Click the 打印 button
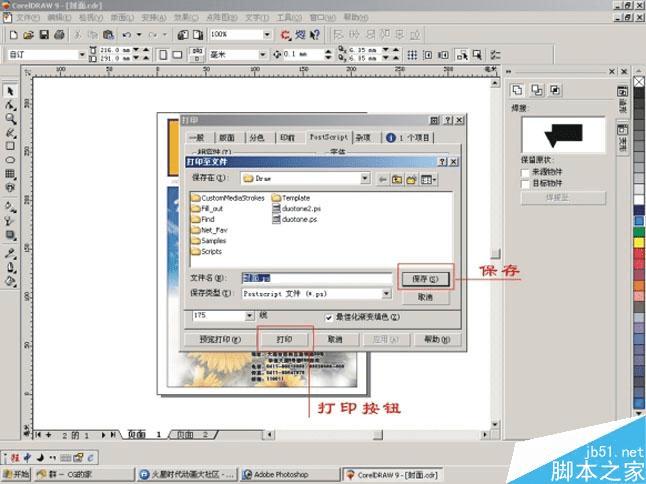This screenshot has width=646, height=484. (x=284, y=339)
